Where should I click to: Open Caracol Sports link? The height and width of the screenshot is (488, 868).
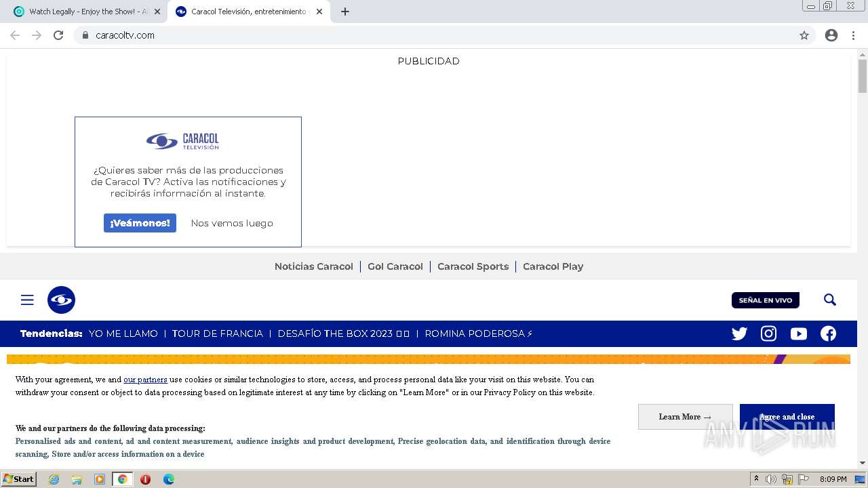point(473,266)
